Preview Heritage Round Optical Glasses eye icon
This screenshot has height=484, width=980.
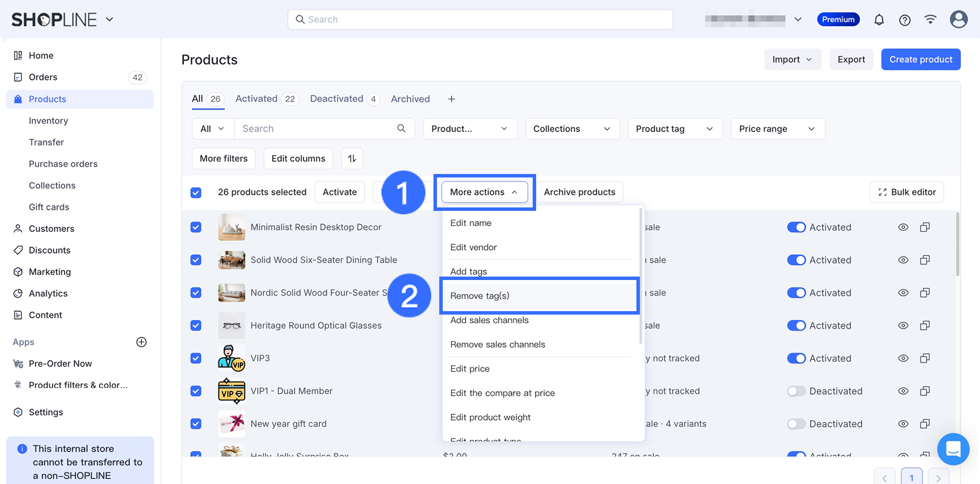pyautogui.click(x=903, y=326)
